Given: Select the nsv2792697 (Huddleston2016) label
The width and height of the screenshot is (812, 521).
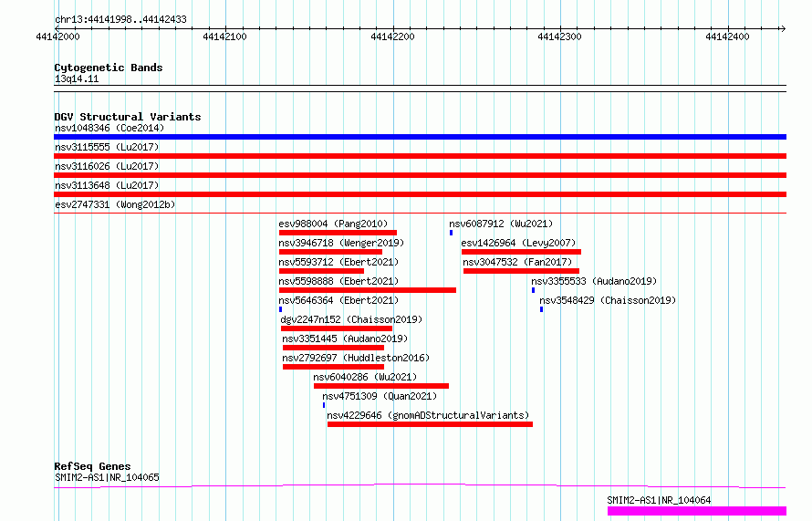Looking at the screenshot, I should click(x=356, y=358).
